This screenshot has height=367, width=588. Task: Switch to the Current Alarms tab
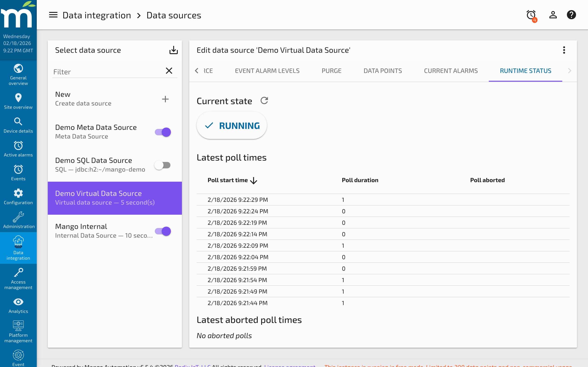pyautogui.click(x=451, y=71)
